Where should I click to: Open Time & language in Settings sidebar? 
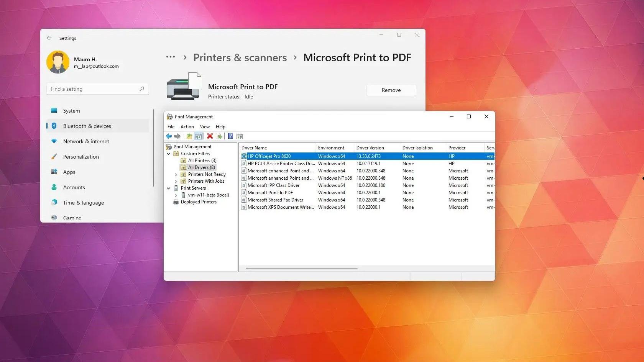tap(98, 203)
